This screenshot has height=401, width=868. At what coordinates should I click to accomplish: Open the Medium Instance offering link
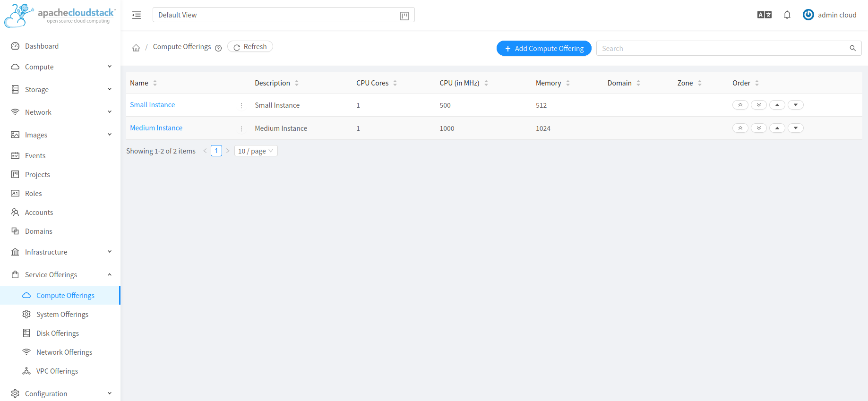(x=156, y=128)
